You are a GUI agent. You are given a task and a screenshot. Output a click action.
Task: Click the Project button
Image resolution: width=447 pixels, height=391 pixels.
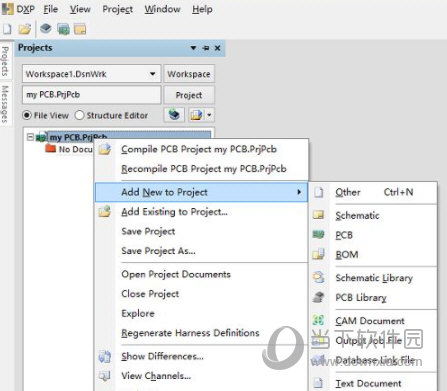coord(189,95)
